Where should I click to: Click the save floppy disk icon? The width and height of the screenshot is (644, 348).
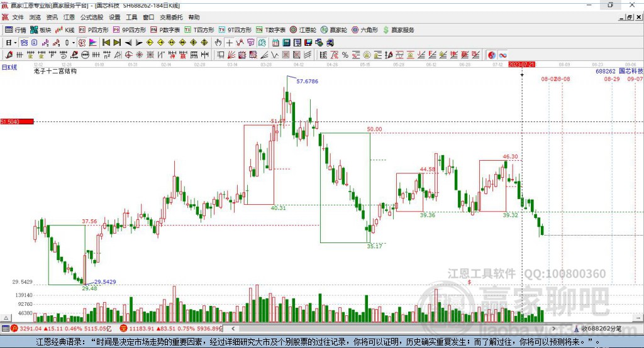point(308,43)
